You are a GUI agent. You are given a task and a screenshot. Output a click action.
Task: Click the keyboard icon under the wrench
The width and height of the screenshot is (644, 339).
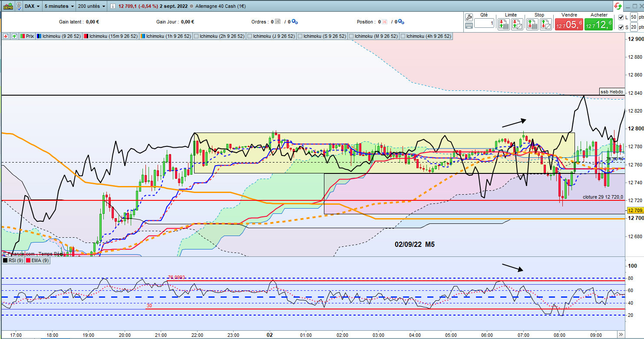point(469,26)
